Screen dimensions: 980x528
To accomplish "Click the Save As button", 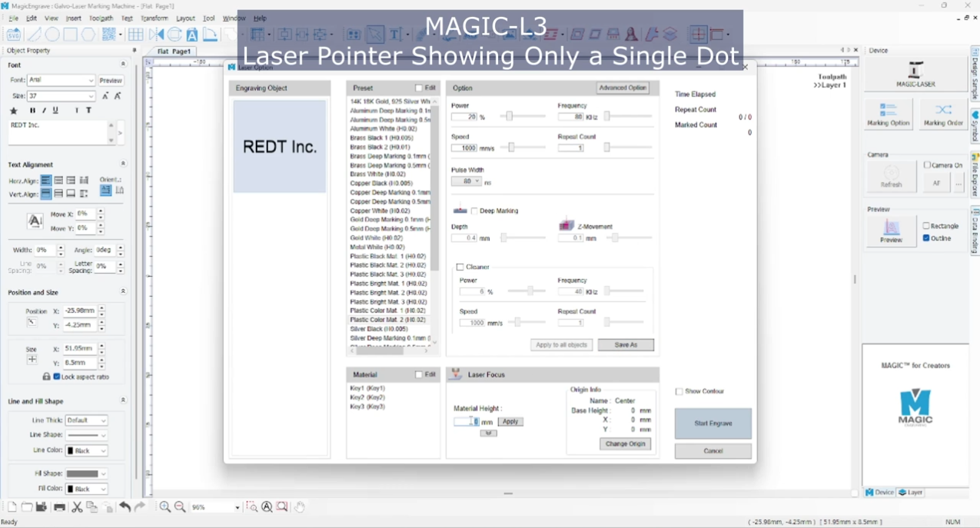I will tap(626, 345).
